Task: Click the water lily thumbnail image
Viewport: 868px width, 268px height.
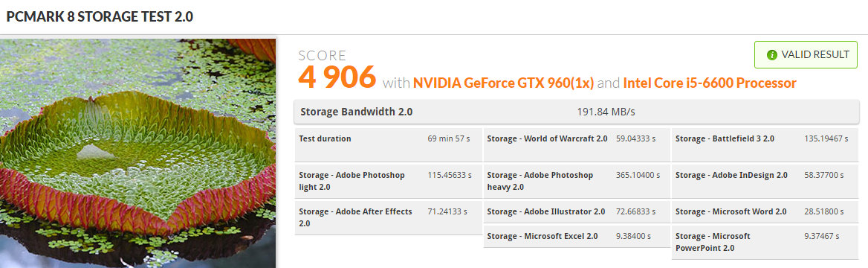Action: click(x=137, y=153)
